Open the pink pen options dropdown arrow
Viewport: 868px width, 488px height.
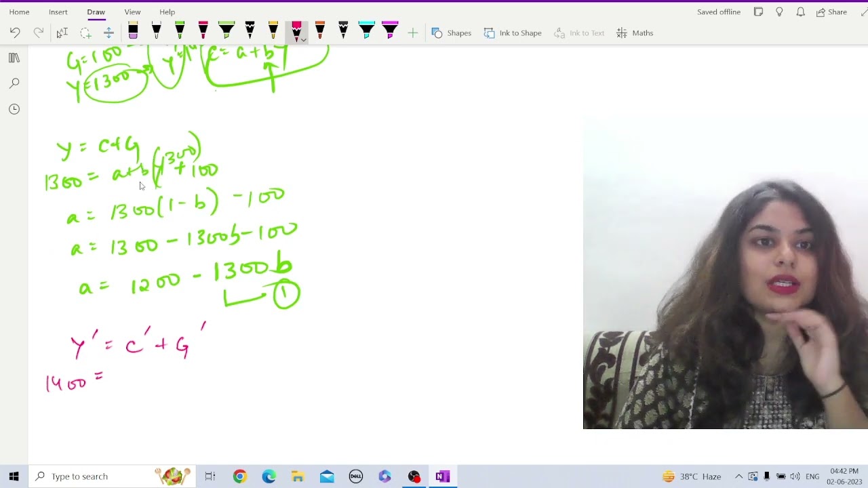[x=304, y=40]
